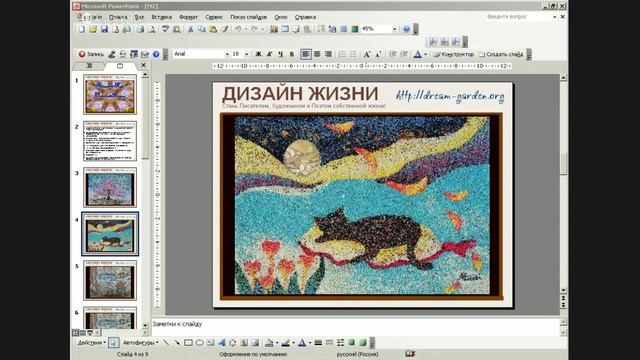Open the Вставка (Insert) menu
This screenshot has height=360, width=640.
pyautogui.click(x=161, y=17)
